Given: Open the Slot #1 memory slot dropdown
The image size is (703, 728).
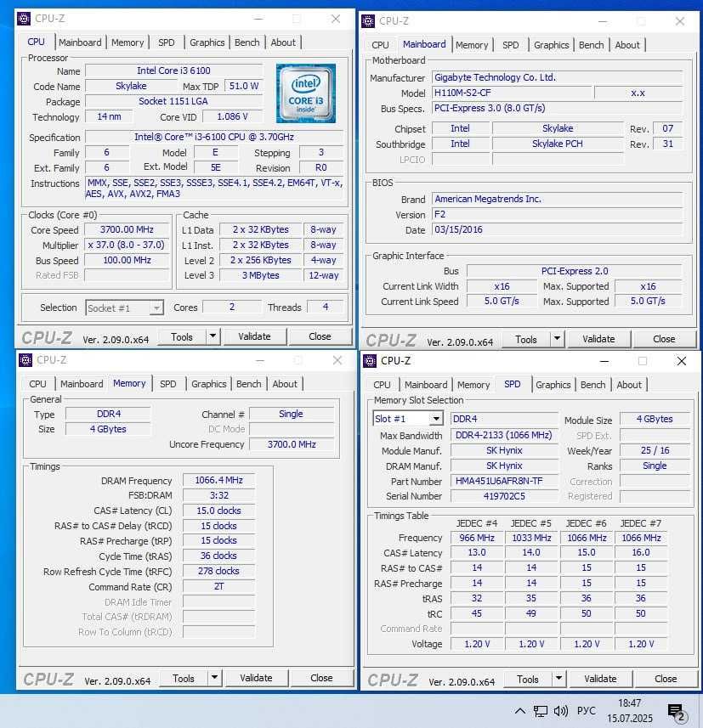Looking at the screenshot, I should click(407, 419).
